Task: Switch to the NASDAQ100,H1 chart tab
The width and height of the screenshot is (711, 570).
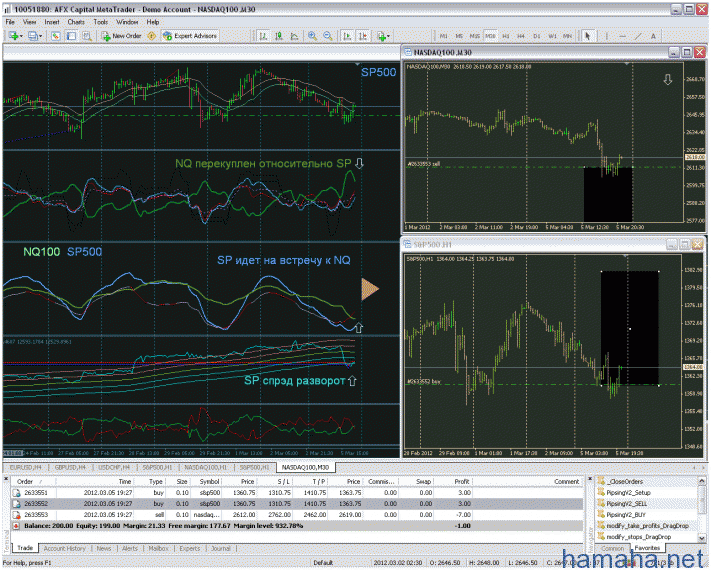Action: 205,467
